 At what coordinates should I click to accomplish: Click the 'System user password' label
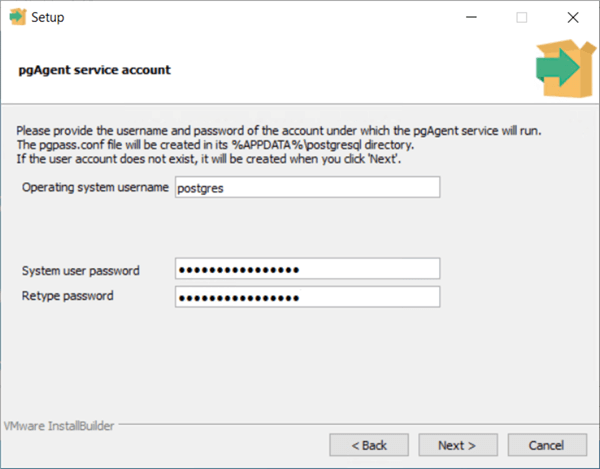(81, 271)
